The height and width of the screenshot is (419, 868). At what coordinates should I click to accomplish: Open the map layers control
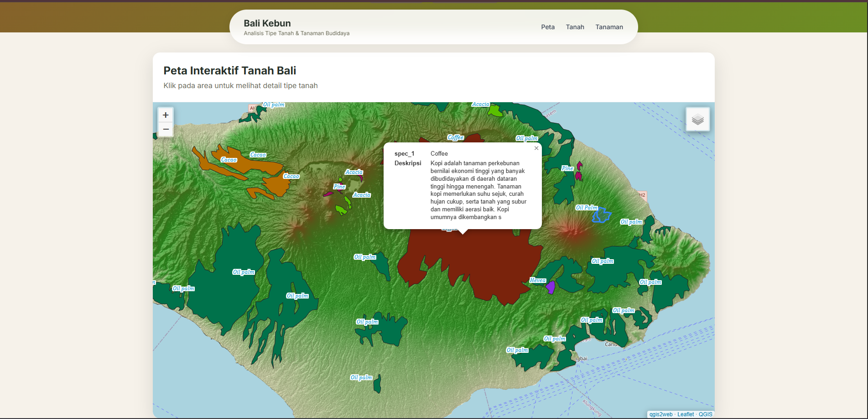click(697, 120)
